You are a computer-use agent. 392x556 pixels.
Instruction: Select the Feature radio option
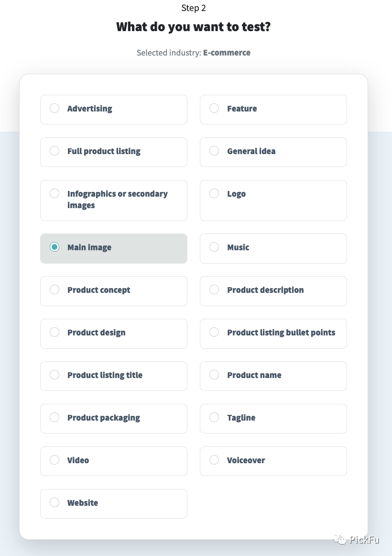point(214,109)
